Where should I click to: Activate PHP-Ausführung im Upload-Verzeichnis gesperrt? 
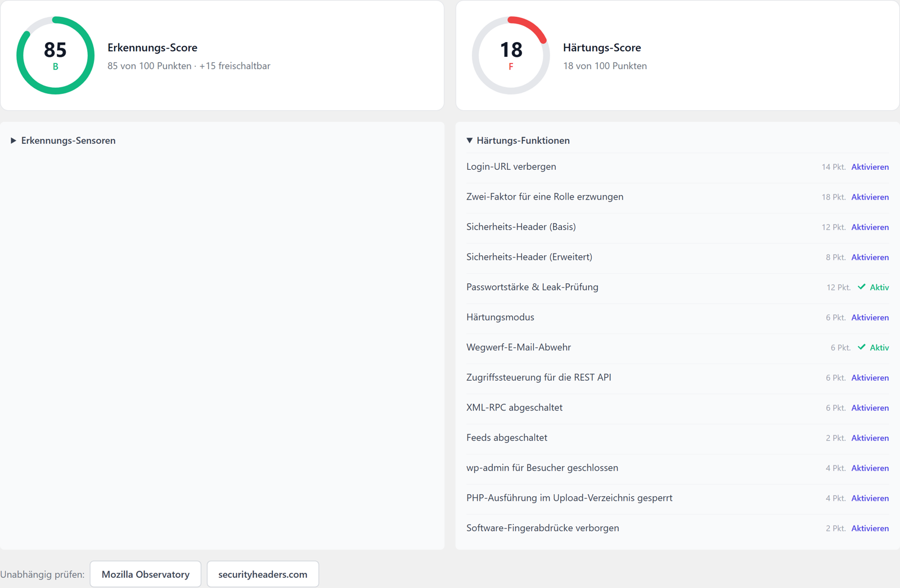[870, 498]
